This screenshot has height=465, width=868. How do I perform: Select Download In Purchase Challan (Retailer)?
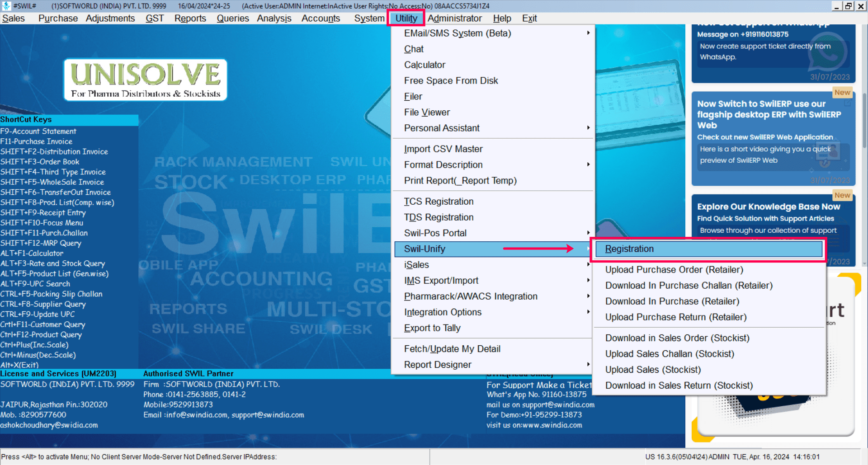point(709,286)
